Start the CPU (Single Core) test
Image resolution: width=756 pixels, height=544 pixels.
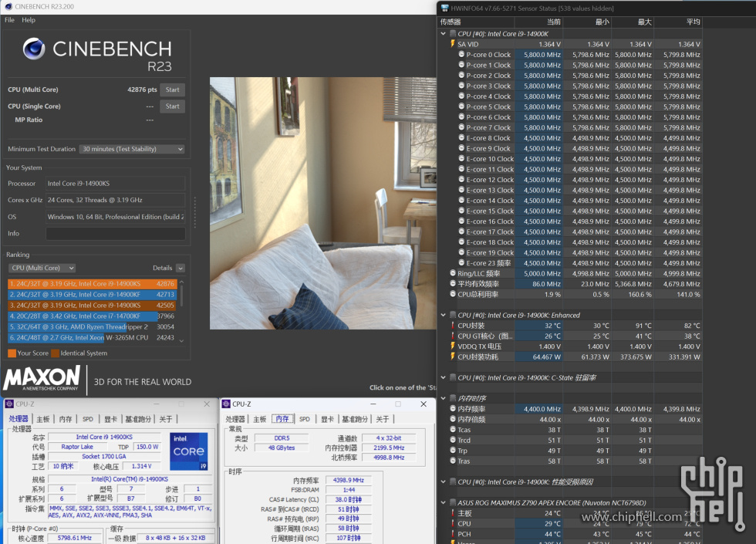click(173, 106)
